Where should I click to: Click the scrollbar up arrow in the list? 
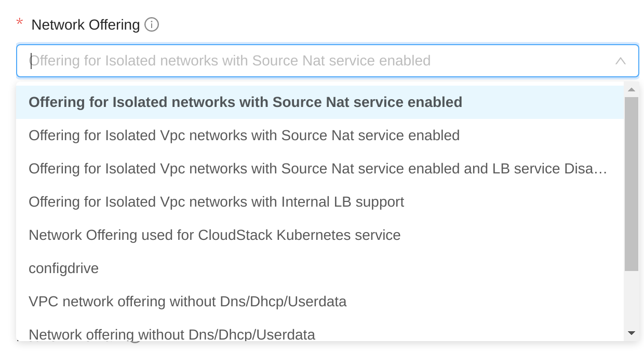coord(632,90)
